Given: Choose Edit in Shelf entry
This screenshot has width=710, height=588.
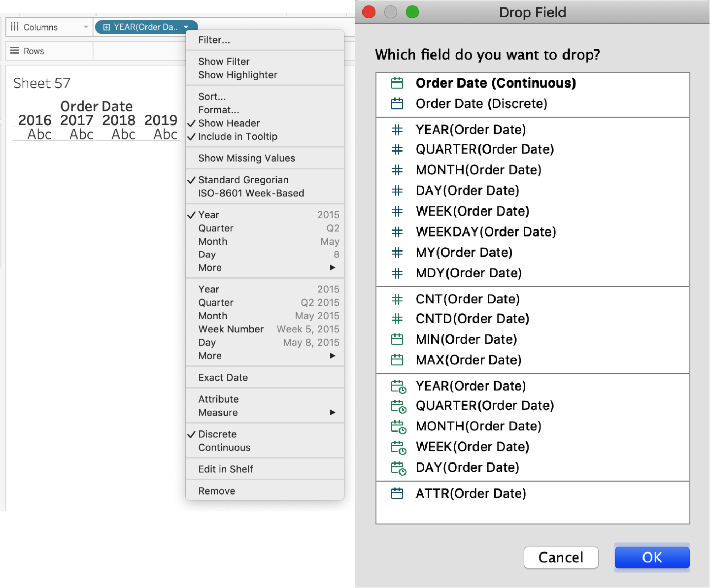Looking at the screenshot, I should [265, 469].
